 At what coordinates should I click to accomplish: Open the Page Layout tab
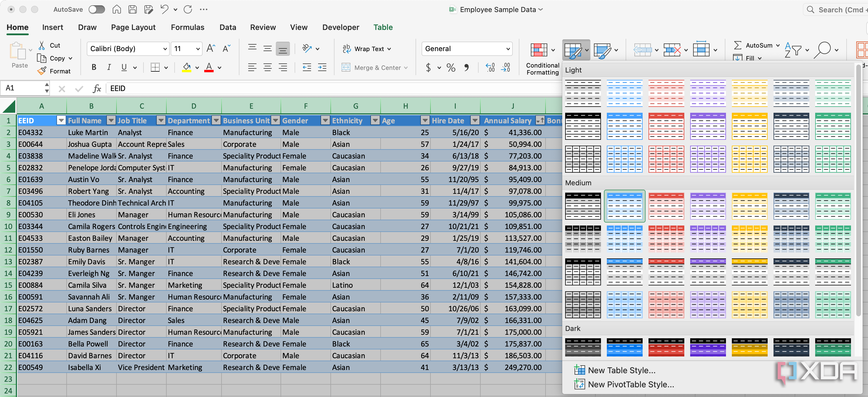pyautogui.click(x=133, y=27)
